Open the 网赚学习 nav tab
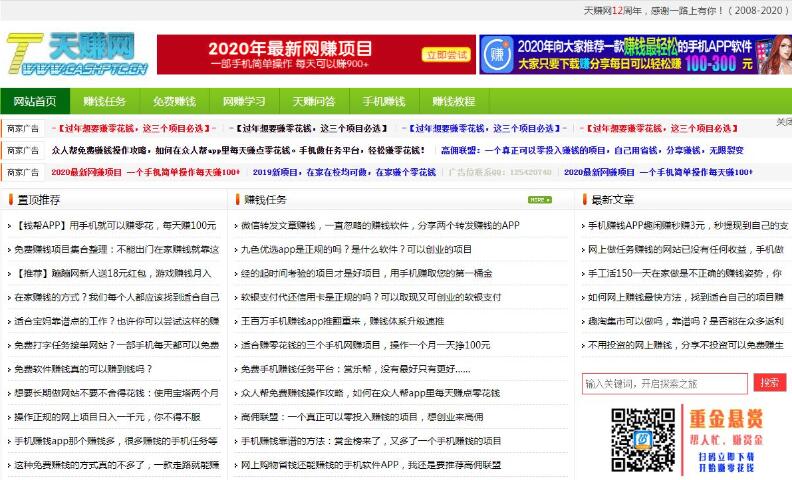 point(244,101)
